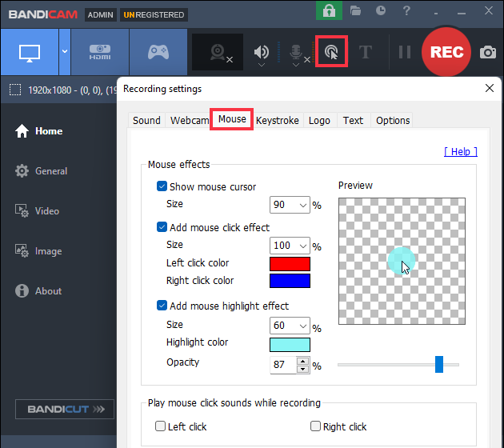Disable Add mouse click effect
The height and width of the screenshot is (448, 504).
162,227
